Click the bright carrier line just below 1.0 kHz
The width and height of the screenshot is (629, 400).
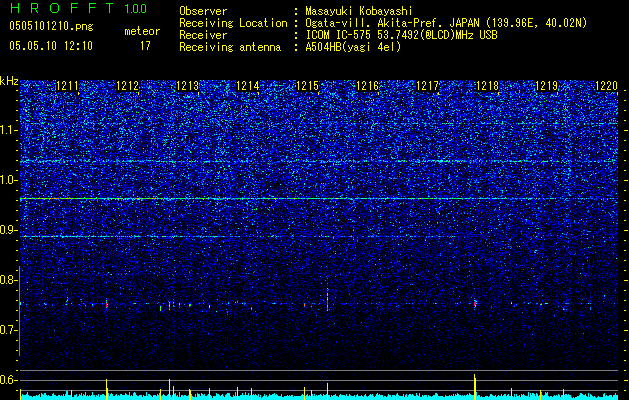pyautogui.click(x=319, y=199)
